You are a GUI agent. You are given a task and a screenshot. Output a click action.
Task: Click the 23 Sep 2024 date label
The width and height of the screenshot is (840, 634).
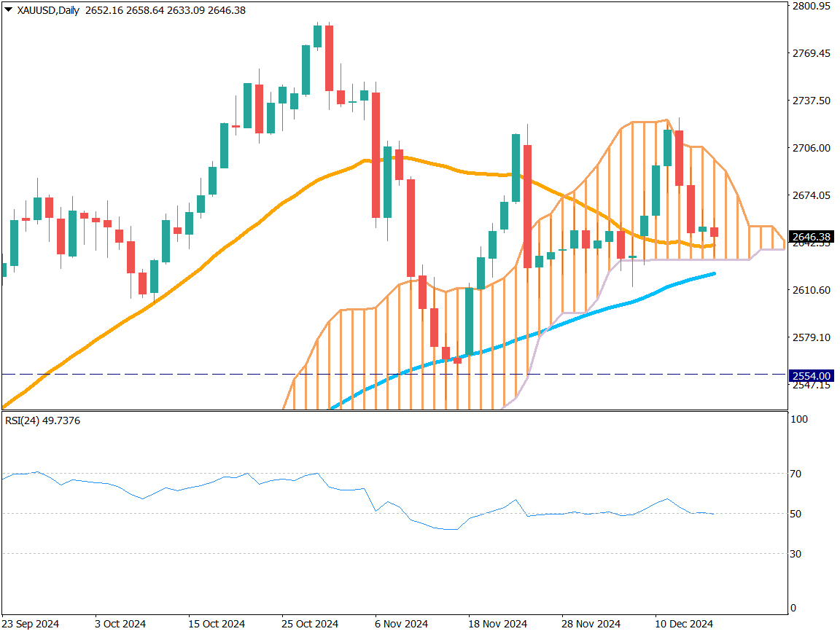pos(31,624)
